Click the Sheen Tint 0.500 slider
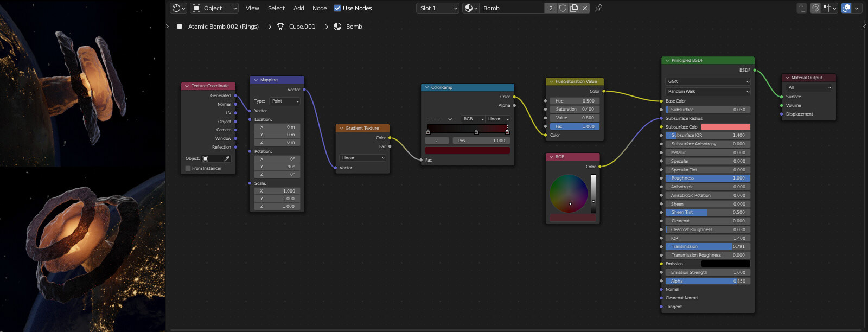 click(x=708, y=212)
